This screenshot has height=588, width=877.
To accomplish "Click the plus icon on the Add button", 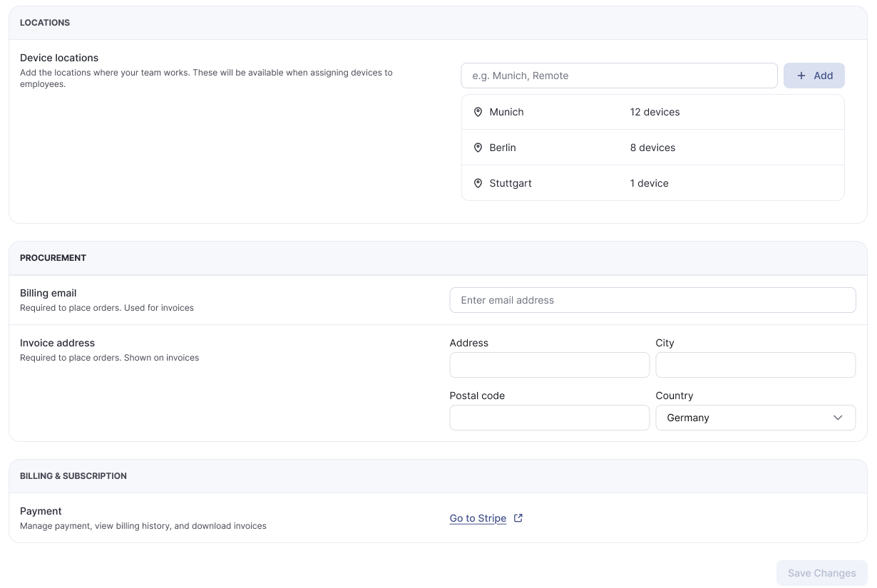I will [x=801, y=76].
